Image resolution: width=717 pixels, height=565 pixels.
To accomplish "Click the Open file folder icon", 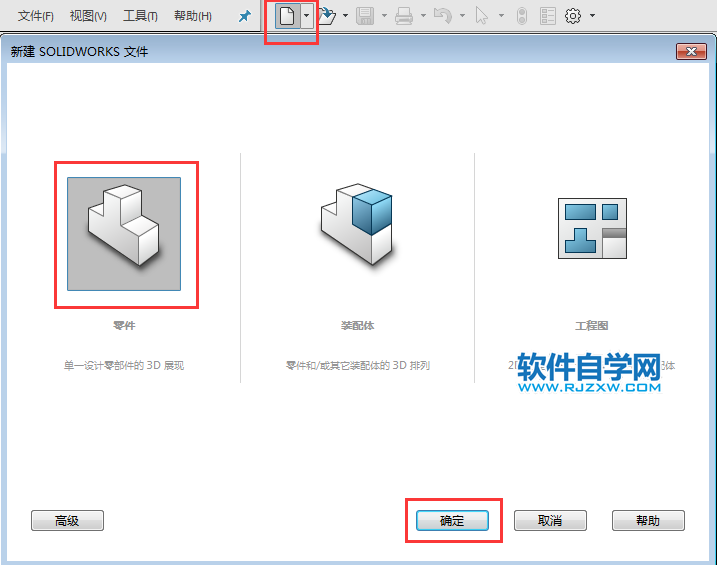I will click(327, 16).
